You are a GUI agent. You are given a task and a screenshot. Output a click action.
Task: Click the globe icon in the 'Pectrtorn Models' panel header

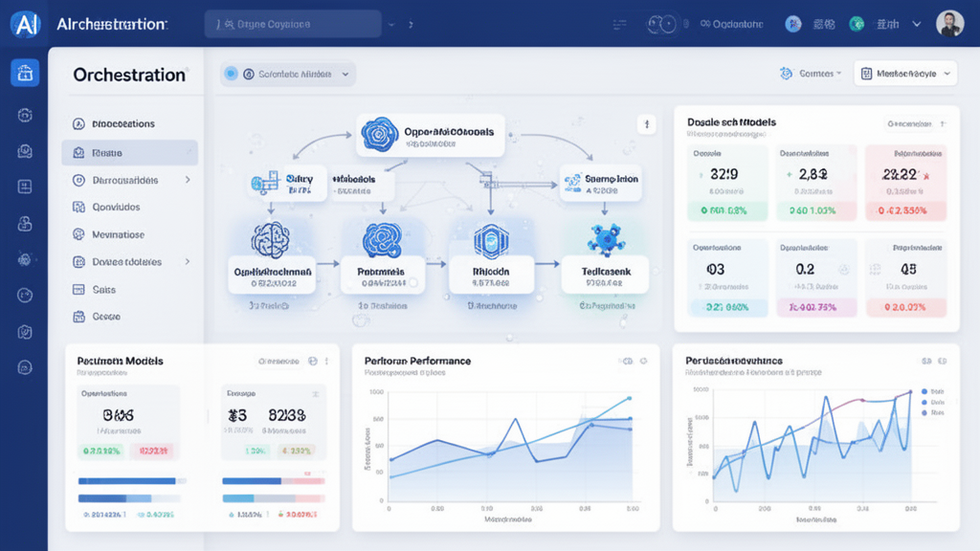313,361
